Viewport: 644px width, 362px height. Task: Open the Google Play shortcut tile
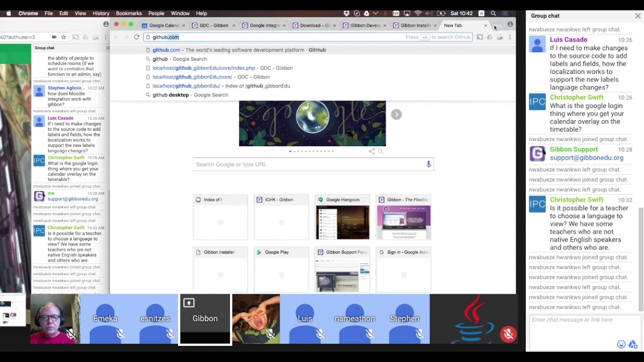[x=282, y=269]
